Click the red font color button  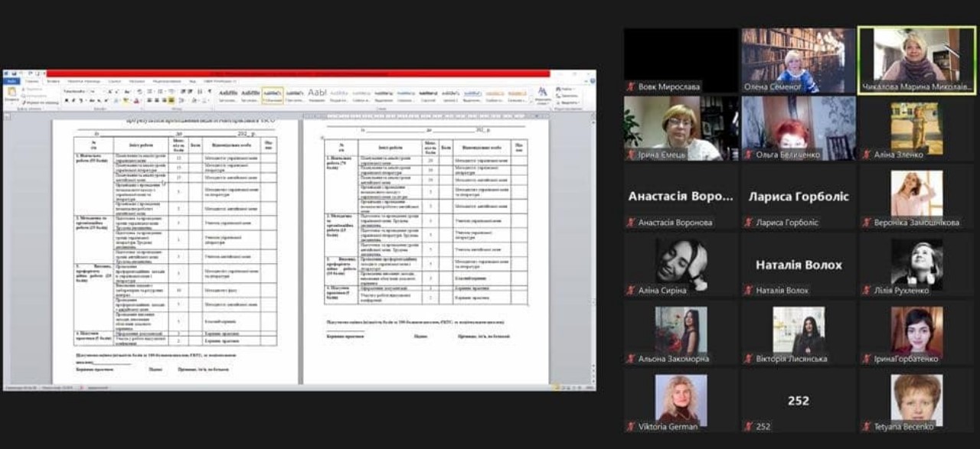(x=136, y=100)
